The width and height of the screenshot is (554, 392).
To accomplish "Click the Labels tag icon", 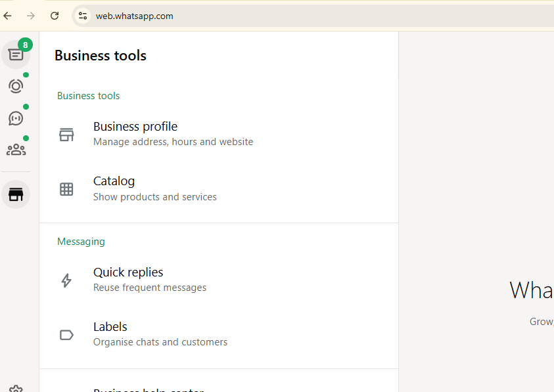I will click(66, 335).
